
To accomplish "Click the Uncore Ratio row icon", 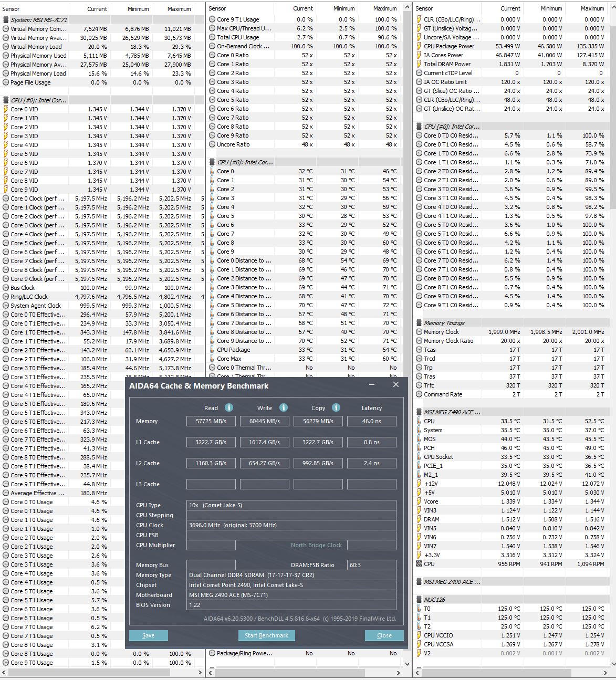I will tap(212, 144).
